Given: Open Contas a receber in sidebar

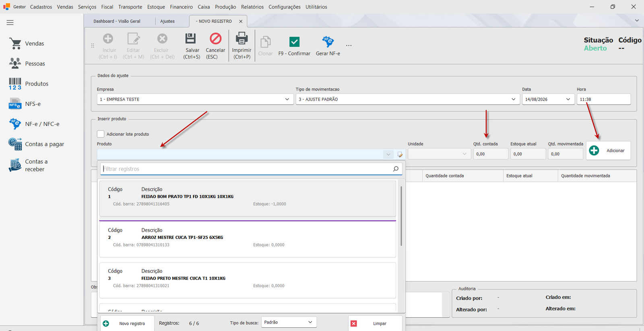Looking at the screenshot, I should coord(28,165).
